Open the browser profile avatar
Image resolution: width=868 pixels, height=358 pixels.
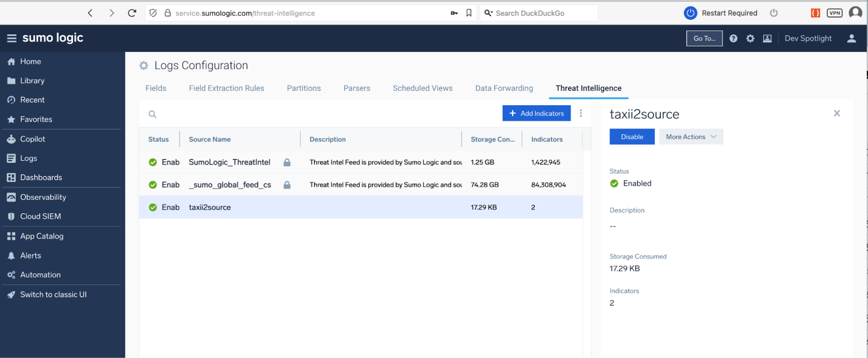pos(855,13)
